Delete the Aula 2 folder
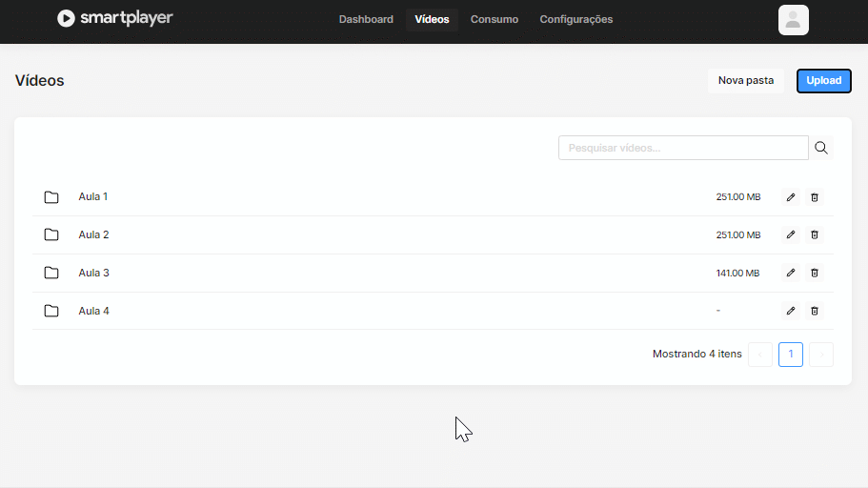The width and height of the screenshot is (868, 488). click(x=815, y=234)
